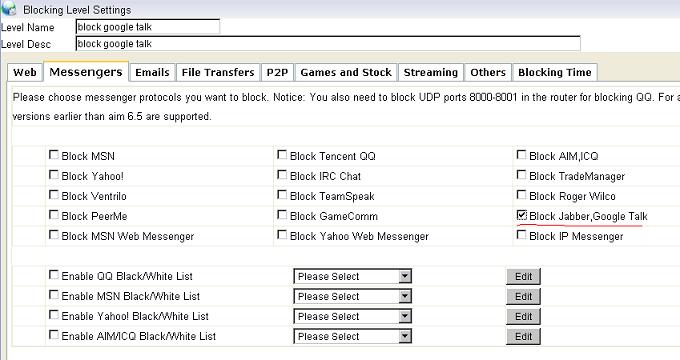Uncheck Block Jabber,Google Talk checkbox
This screenshot has width=680, height=360.
pyautogui.click(x=522, y=215)
